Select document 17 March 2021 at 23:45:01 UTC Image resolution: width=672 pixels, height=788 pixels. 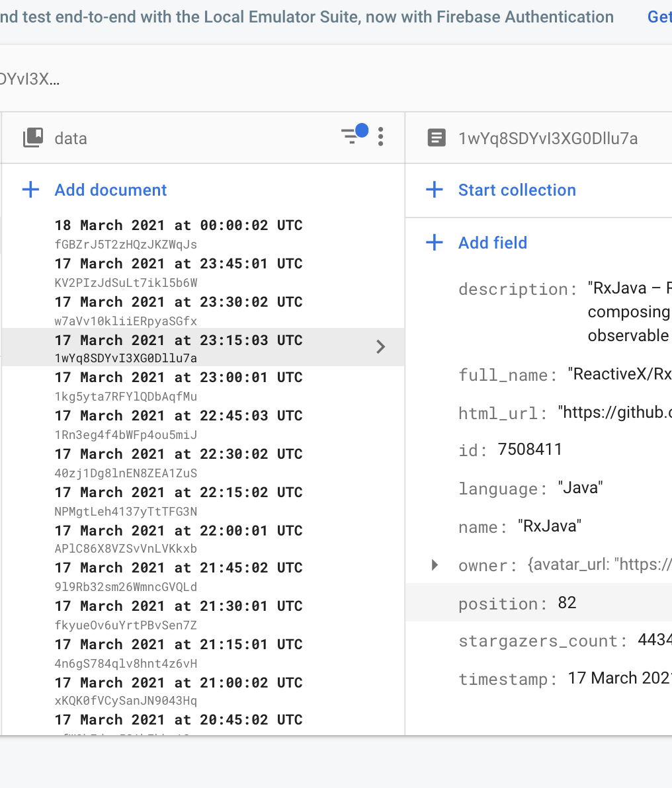coord(179,263)
